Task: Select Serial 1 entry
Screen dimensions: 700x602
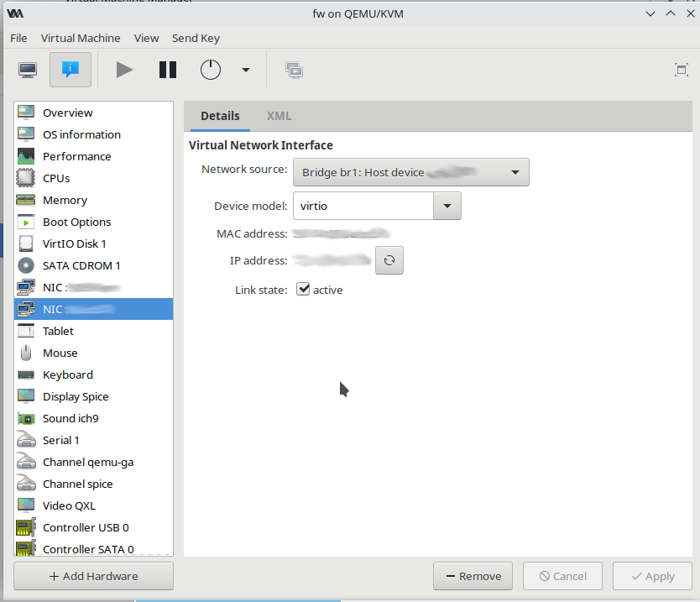Action: tap(94, 440)
